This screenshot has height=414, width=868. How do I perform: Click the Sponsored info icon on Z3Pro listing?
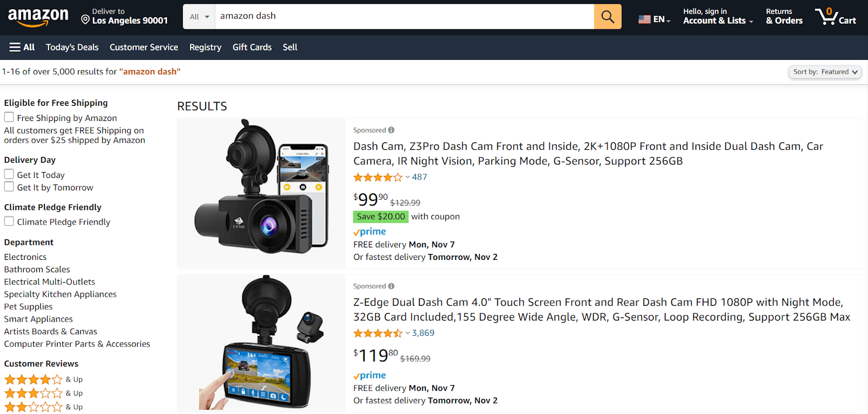click(391, 130)
